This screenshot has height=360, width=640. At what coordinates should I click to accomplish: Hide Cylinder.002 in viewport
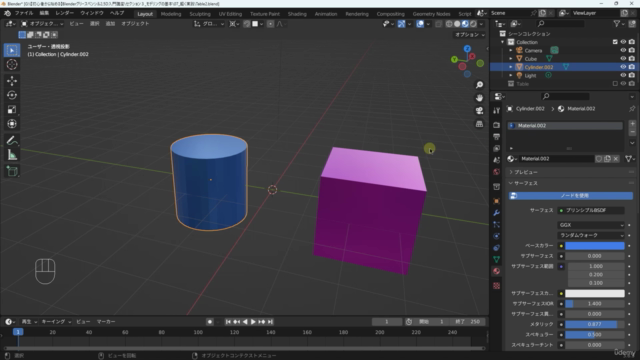623,67
